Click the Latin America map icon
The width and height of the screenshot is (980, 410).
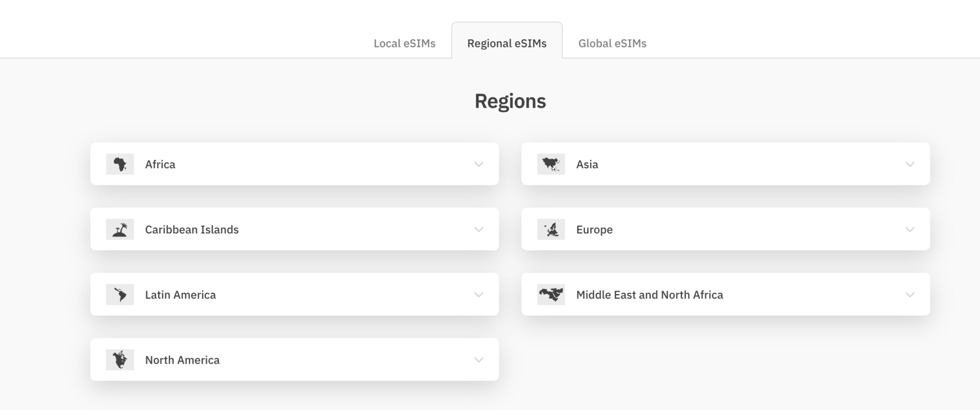tap(120, 295)
